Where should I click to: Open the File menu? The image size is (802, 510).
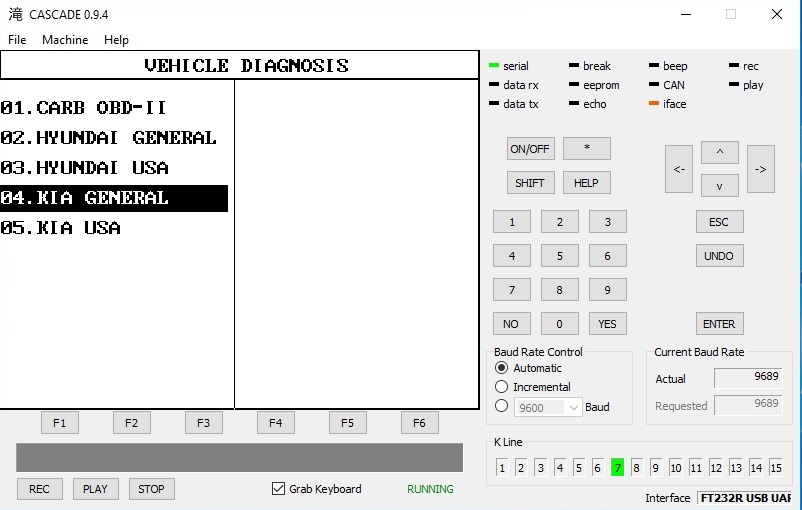tap(17, 40)
